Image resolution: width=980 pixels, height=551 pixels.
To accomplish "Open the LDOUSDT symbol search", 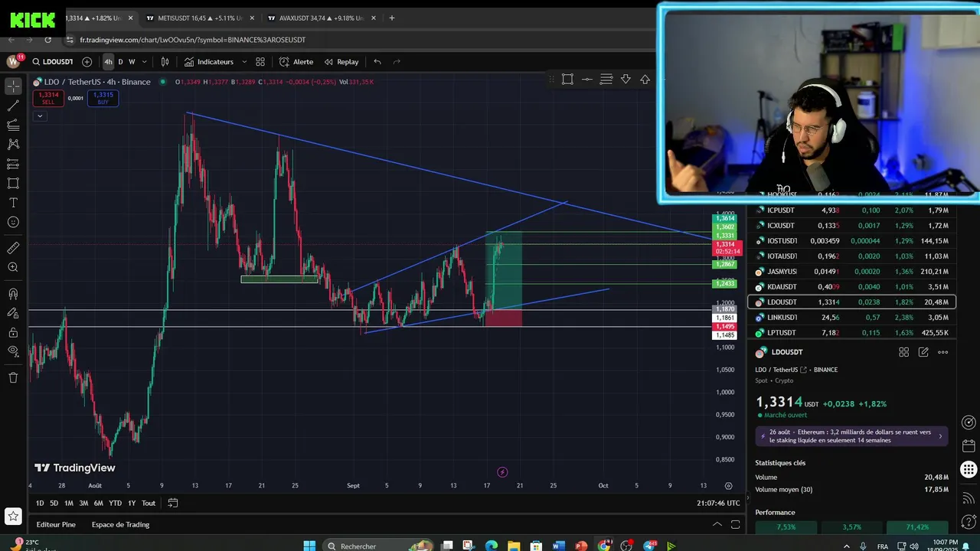I will tap(52, 62).
